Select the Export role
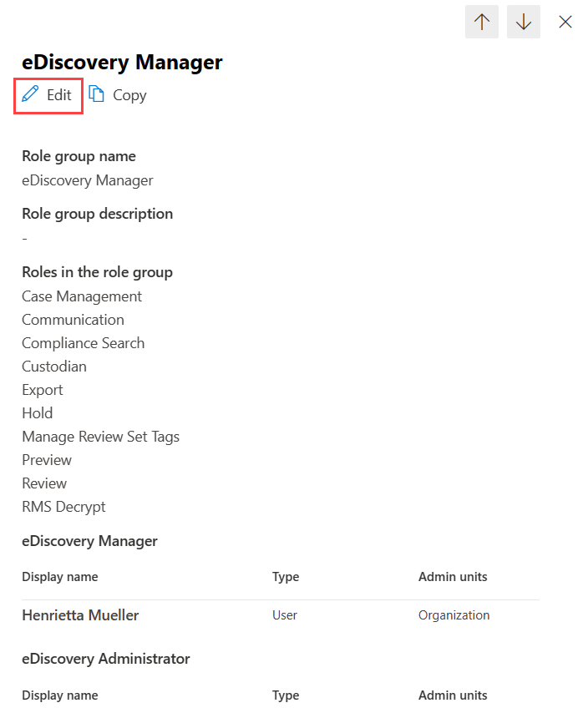 [x=43, y=390]
